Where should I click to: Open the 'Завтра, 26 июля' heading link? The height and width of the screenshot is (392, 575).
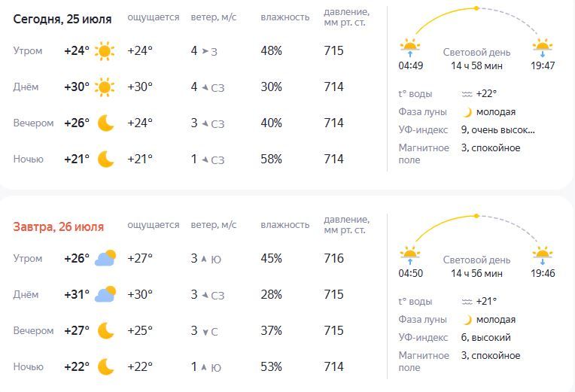click(x=58, y=226)
